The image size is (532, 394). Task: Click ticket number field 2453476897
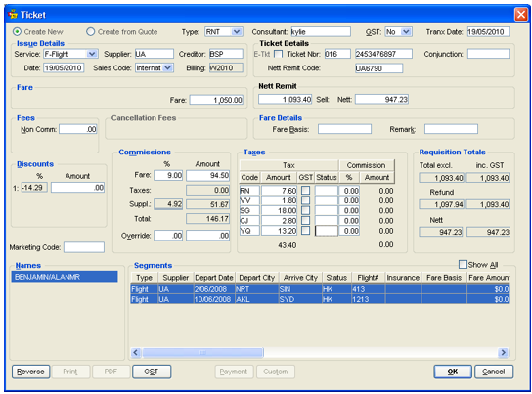pyautogui.click(x=383, y=54)
